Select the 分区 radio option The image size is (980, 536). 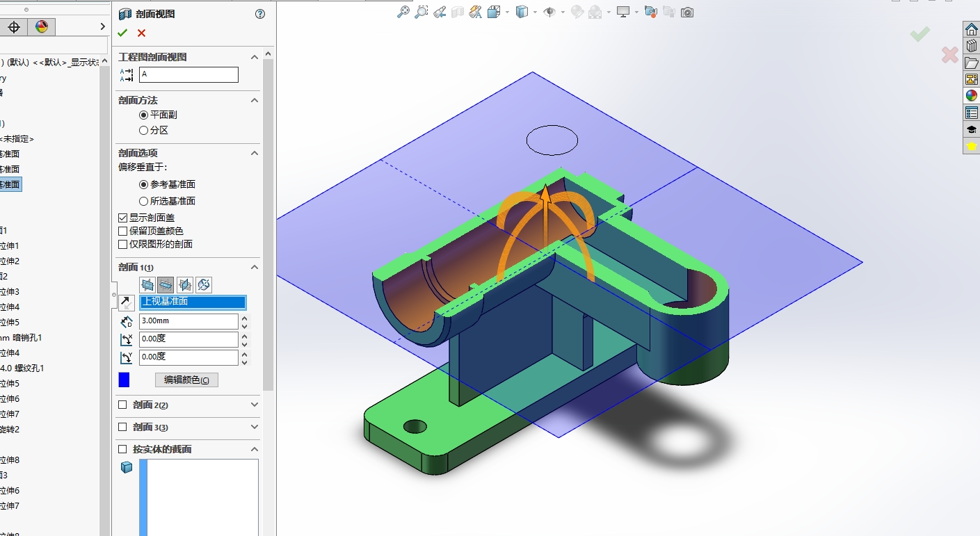tap(143, 130)
